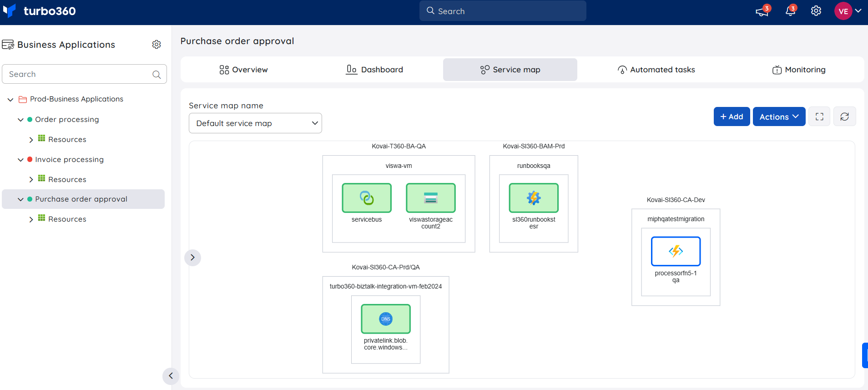This screenshot has height=390, width=868.
Task: Select the viswastorageaccount2 storage node
Action: click(x=431, y=198)
